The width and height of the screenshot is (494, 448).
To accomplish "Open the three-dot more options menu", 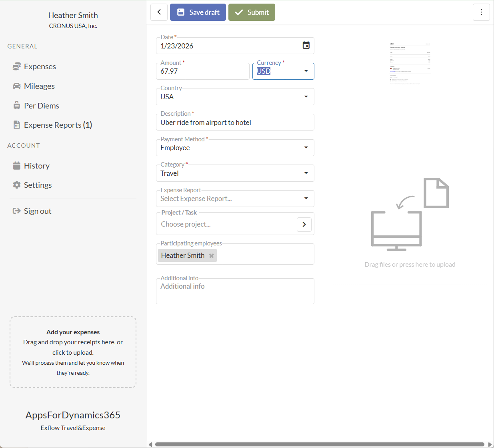I will coord(481,12).
